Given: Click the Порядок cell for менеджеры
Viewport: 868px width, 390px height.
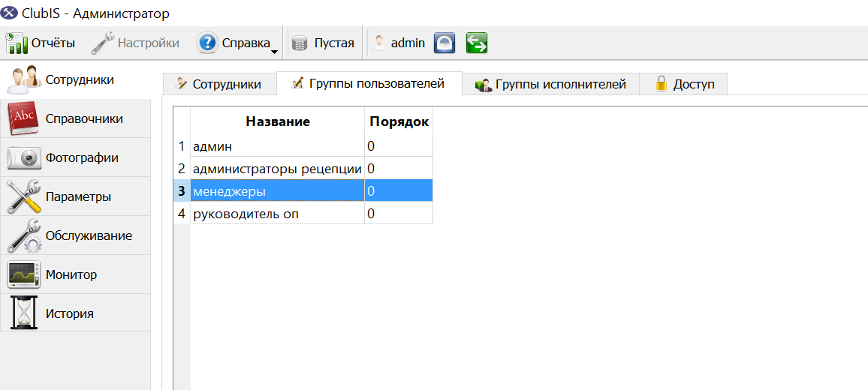Looking at the screenshot, I should [x=399, y=190].
